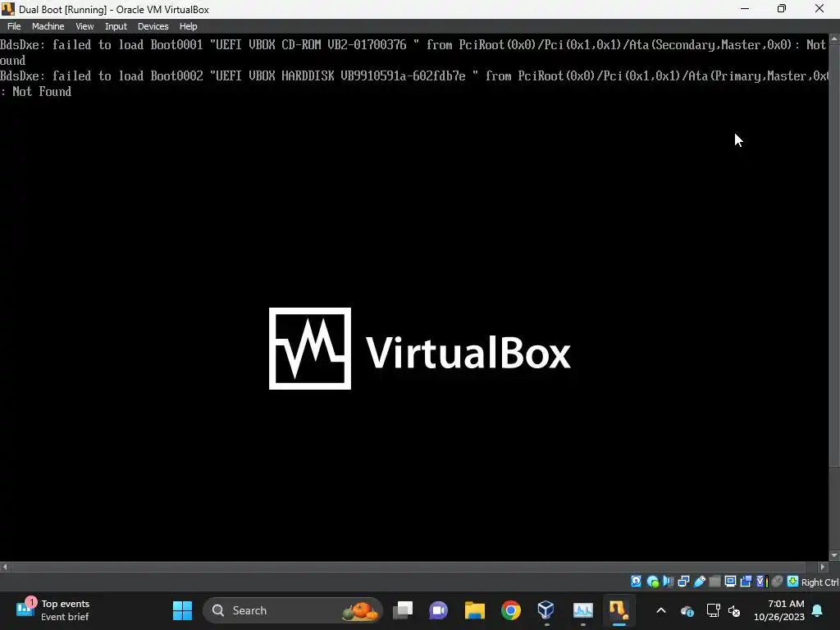840x630 pixels.
Task: Click the mouse integration status icon
Action: (777, 582)
